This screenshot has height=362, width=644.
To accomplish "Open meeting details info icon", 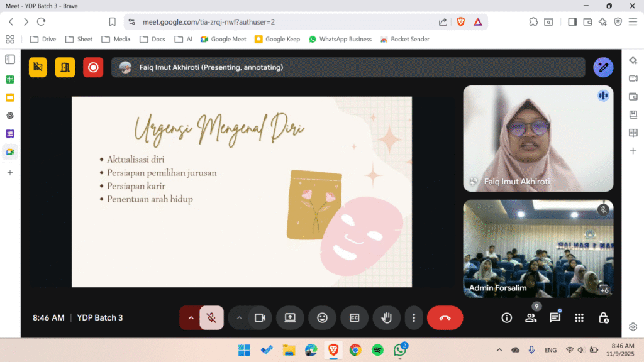I will (x=506, y=318).
